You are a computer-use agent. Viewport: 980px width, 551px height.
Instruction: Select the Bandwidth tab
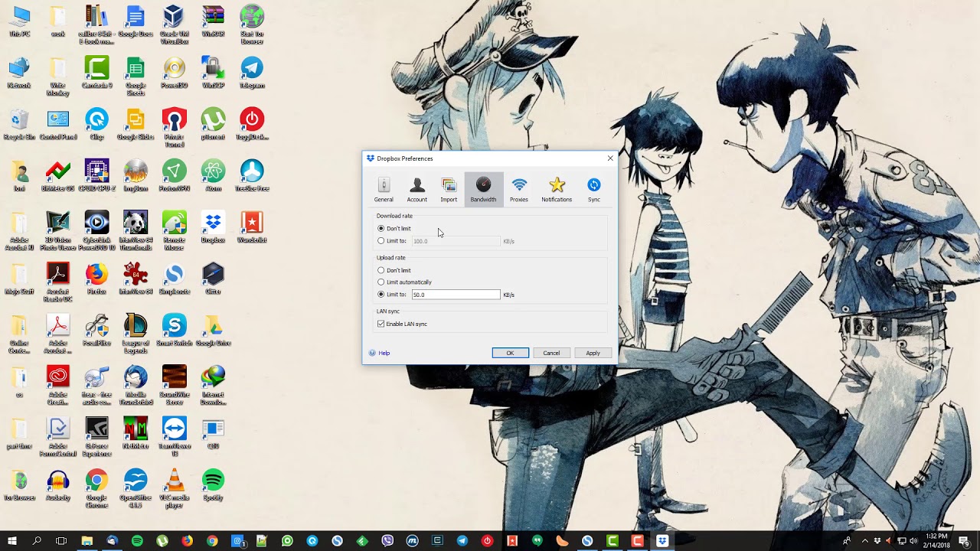point(483,190)
